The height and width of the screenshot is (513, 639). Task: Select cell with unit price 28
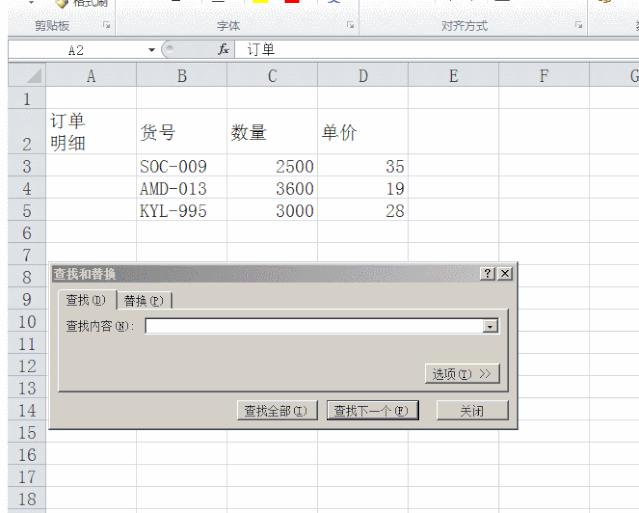(363, 210)
